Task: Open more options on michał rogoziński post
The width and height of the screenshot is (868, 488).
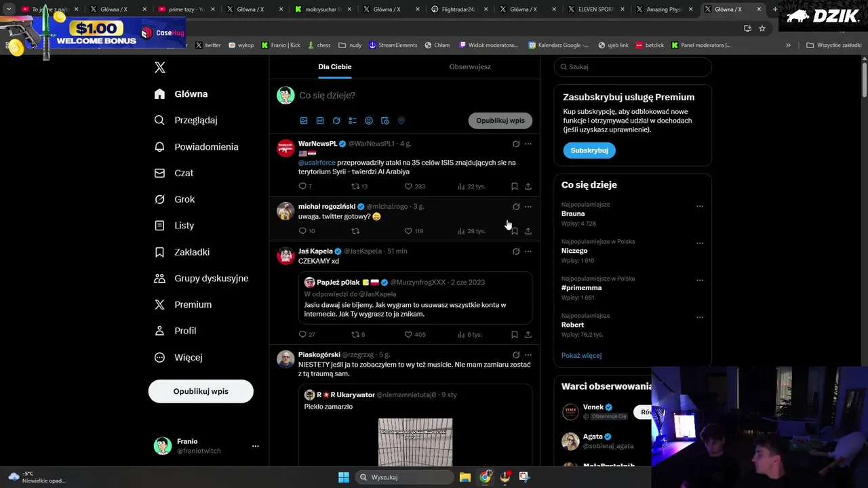Action: (528, 207)
